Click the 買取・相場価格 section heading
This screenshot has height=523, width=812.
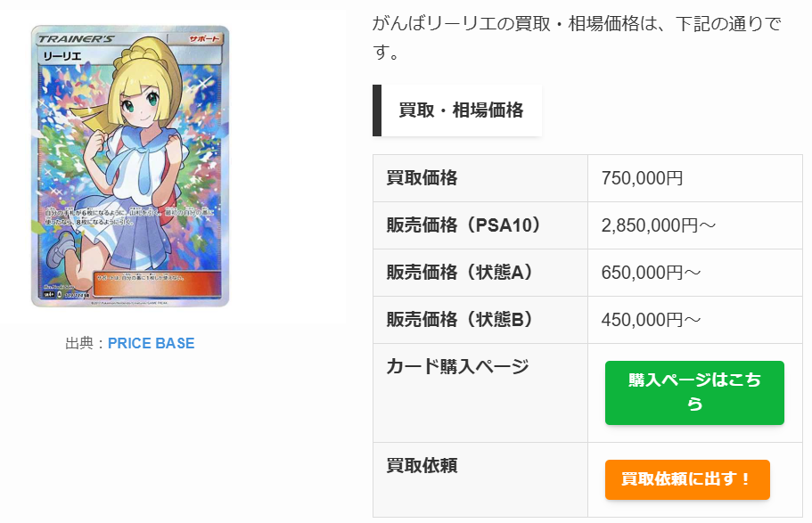click(460, 110)
